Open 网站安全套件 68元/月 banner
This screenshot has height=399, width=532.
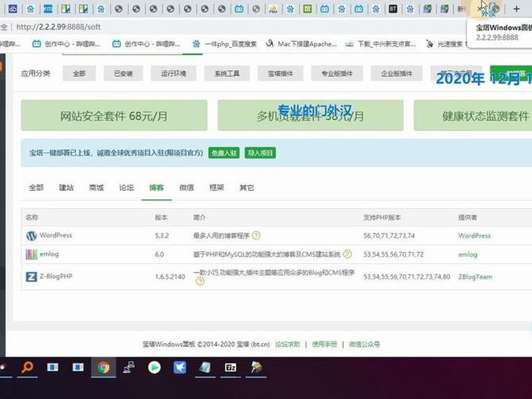coord(114,115)
